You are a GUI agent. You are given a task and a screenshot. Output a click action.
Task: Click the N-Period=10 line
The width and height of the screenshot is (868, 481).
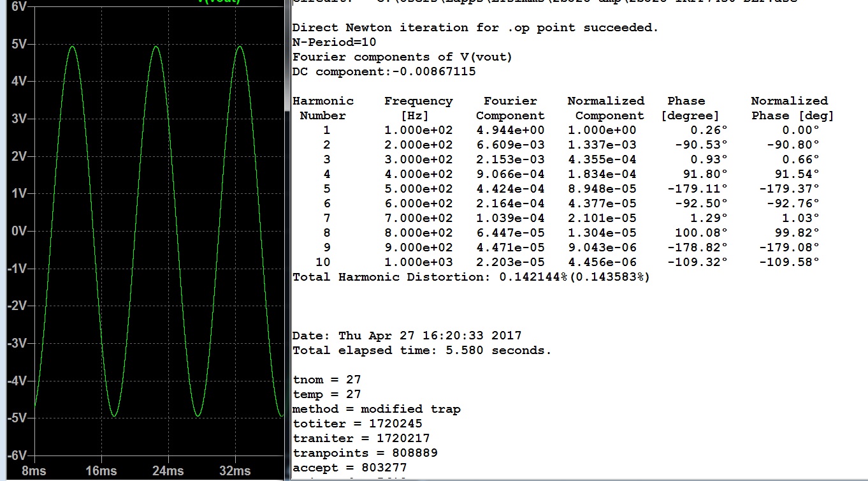click(334, 42)
